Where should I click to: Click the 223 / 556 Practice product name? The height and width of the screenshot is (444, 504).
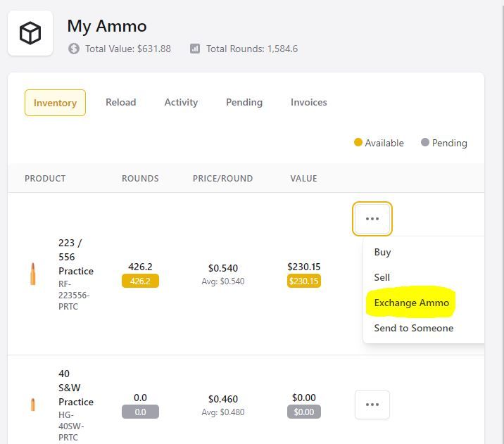[x=76, y=257]
